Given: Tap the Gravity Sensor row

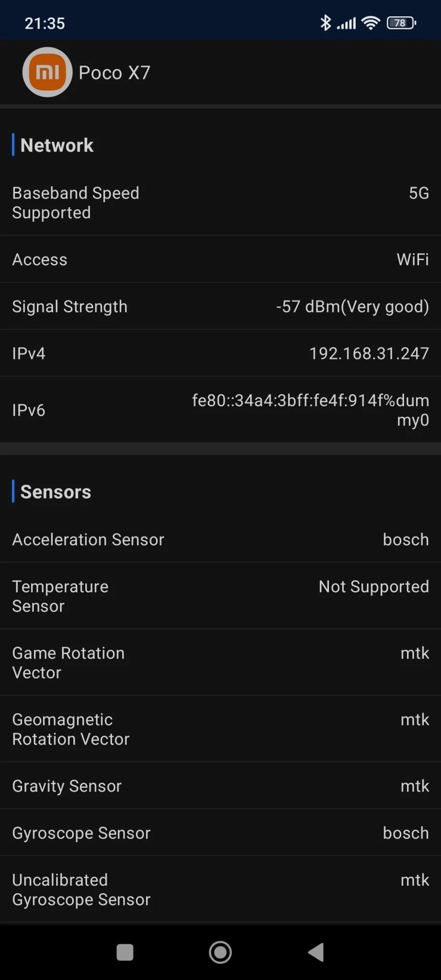Looking at the screenshot, I should click(220, 786).
